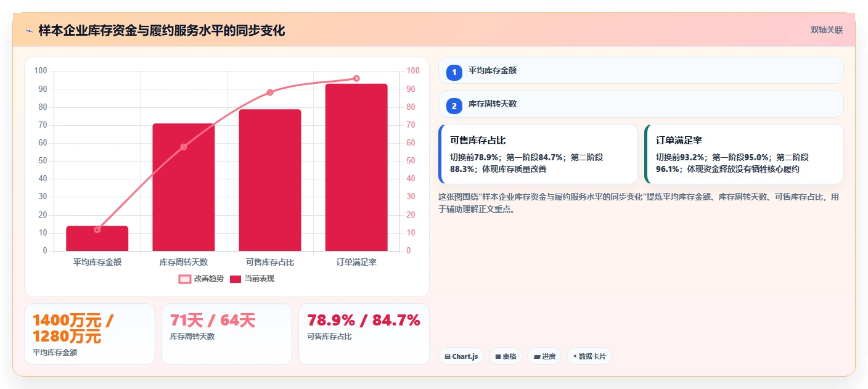
Task: Click the 进度 tag
Action: pyautogui.click(x=544, y=356)
